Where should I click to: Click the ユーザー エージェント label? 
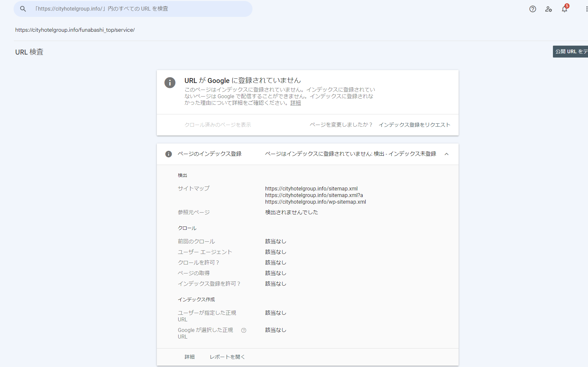click(x=205, y=252)
